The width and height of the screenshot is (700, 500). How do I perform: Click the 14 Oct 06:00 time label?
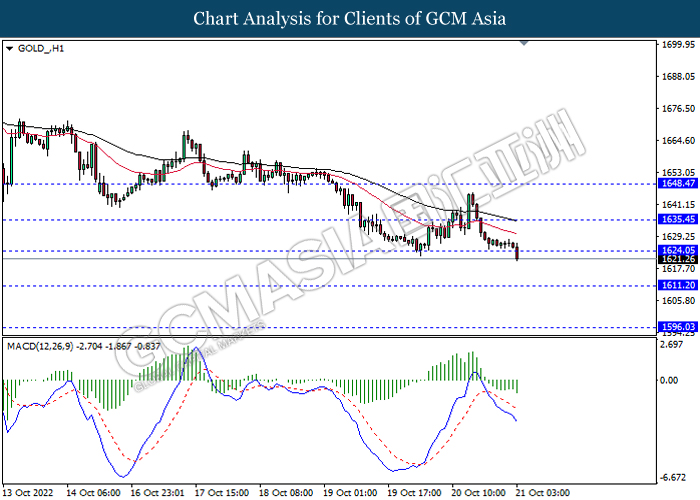pos(93,493)
